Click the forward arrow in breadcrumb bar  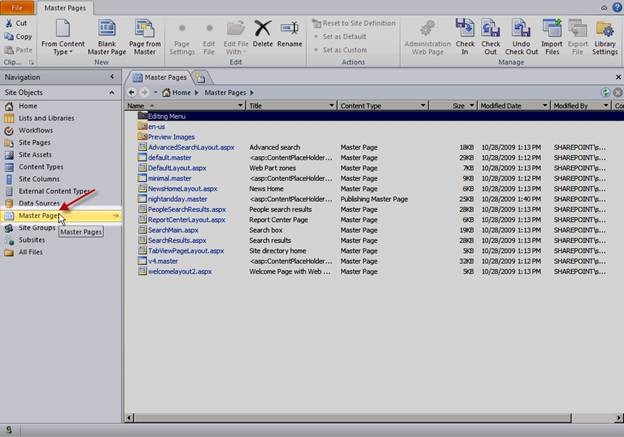(x=144, y=92)
